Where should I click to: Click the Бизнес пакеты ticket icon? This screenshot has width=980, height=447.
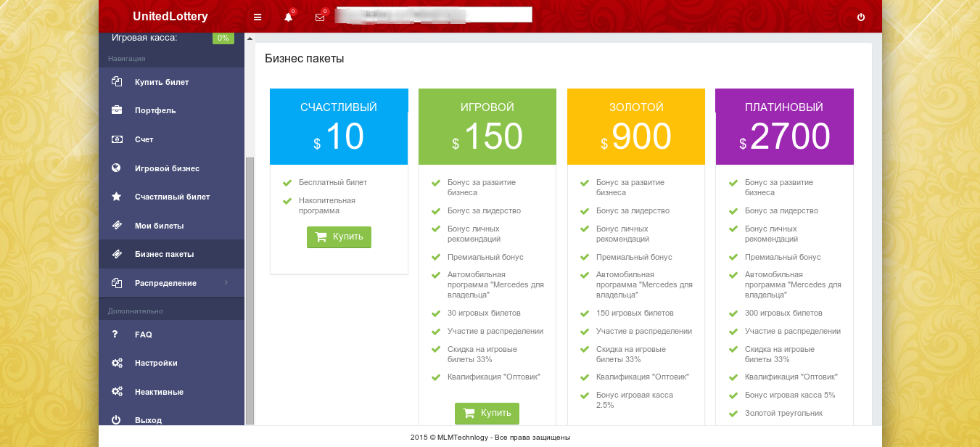[116, 254]
